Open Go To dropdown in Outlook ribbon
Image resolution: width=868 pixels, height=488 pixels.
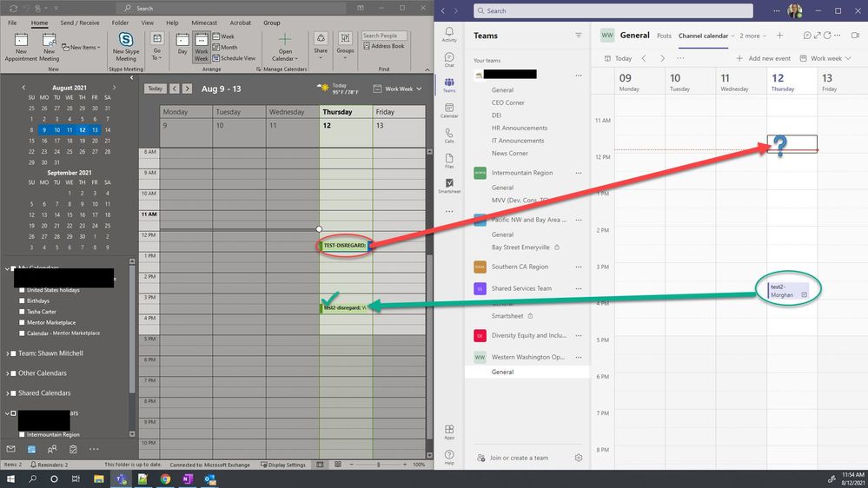pos(157,47)
